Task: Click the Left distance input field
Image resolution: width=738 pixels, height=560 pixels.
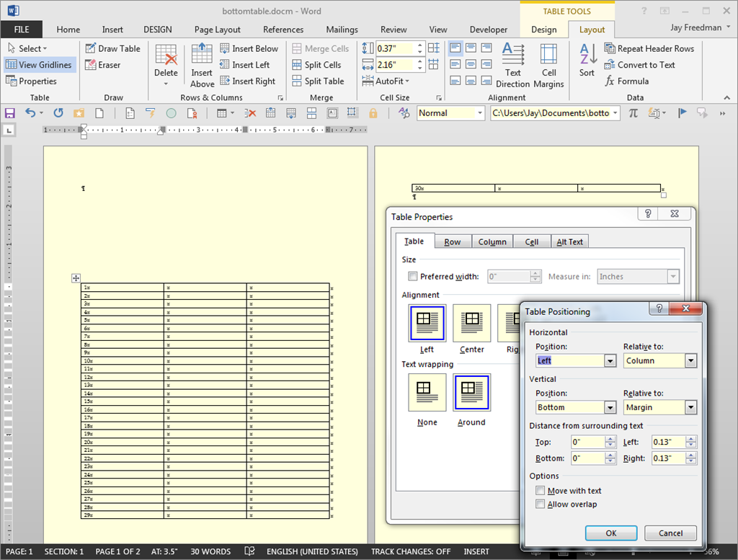Action: click(x=668, y=442)
